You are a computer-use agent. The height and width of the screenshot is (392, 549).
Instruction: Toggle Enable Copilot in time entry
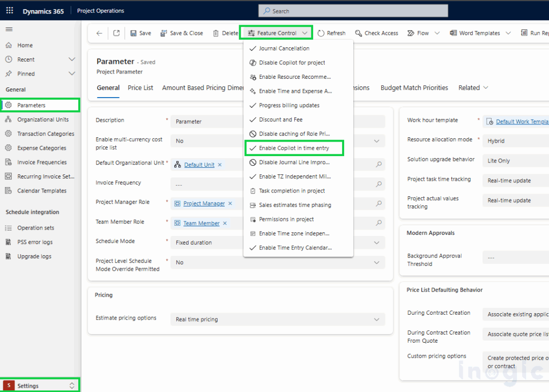(x=294, y=148)
